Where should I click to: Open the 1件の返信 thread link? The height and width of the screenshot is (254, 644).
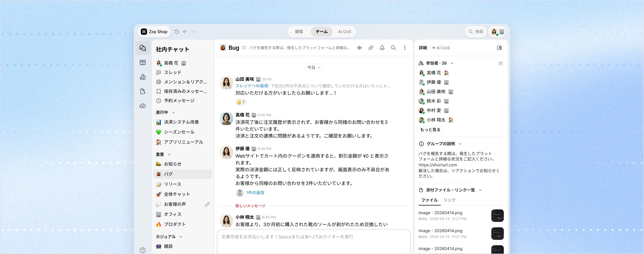[255, 193]
